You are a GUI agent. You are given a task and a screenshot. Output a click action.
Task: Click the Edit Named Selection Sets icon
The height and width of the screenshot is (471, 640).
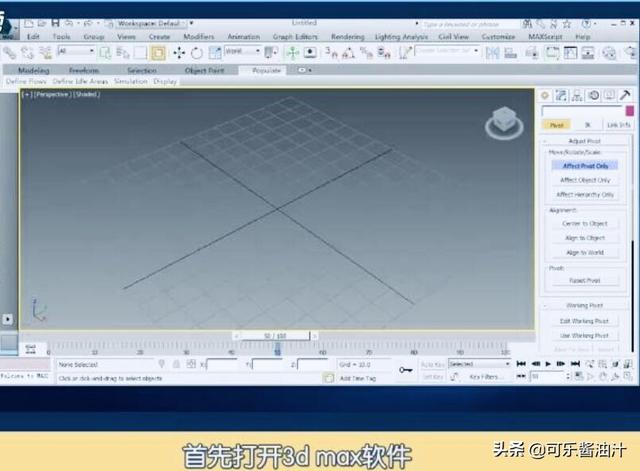(405, 52)
